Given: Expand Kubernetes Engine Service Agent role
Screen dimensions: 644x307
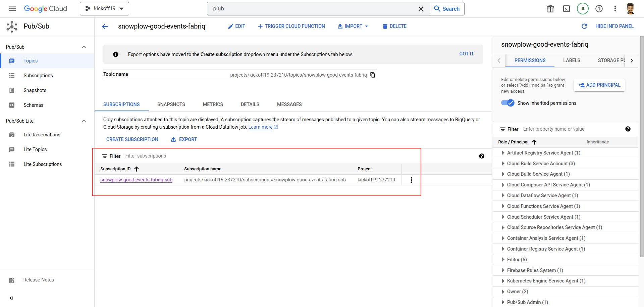Looking at the screenshot, I should [503, 281].
